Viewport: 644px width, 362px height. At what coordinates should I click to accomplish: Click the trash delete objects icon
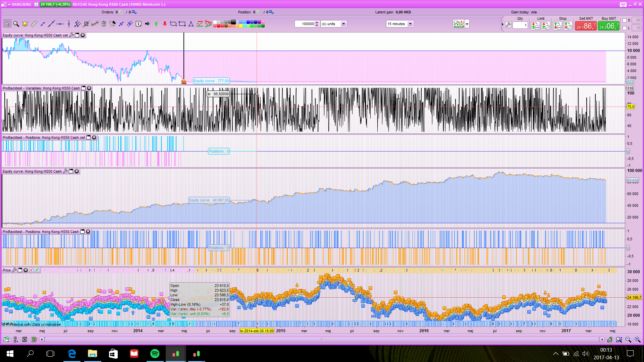tap(104, 24)
